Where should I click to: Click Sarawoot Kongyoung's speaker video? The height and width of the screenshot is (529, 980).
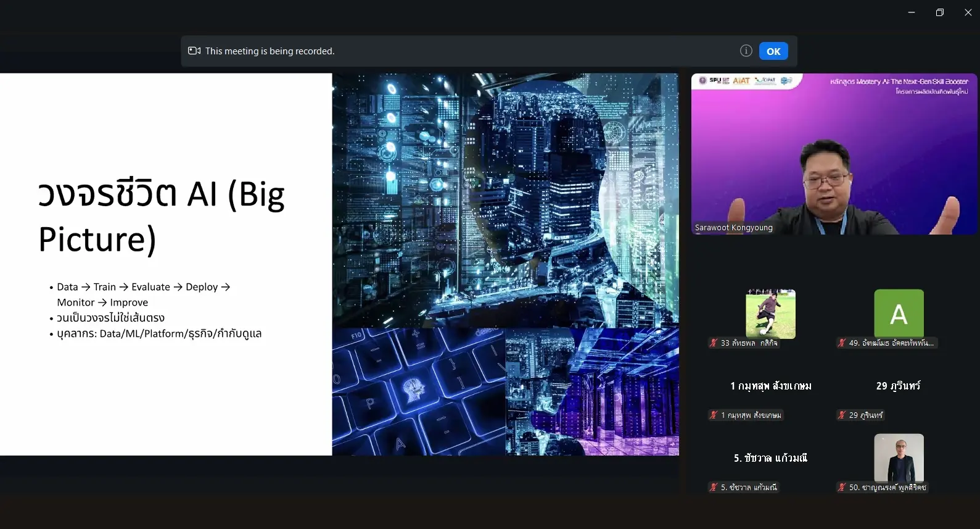pyautogui.click(x=834, y=154)
